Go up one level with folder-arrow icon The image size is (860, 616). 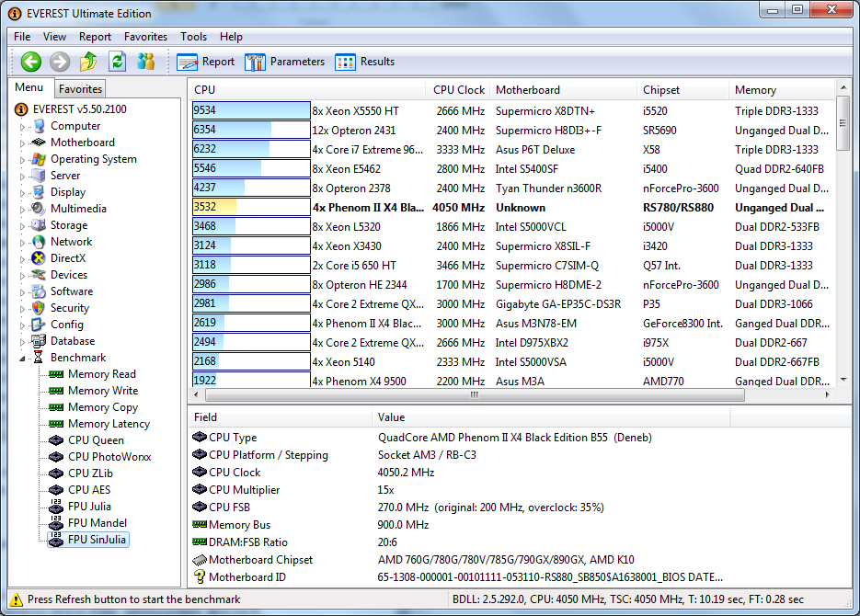coord(88,62)
